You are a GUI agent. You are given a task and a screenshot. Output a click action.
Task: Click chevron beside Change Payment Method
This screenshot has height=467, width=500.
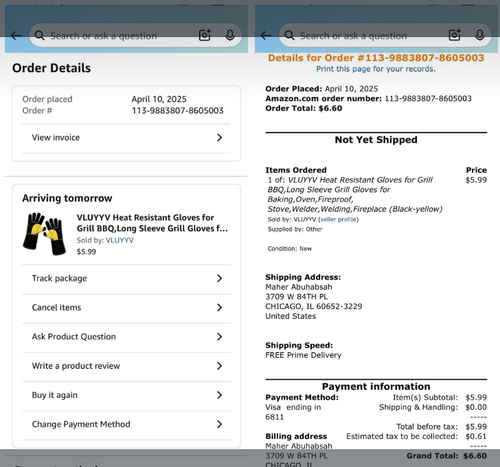[219, 424]
